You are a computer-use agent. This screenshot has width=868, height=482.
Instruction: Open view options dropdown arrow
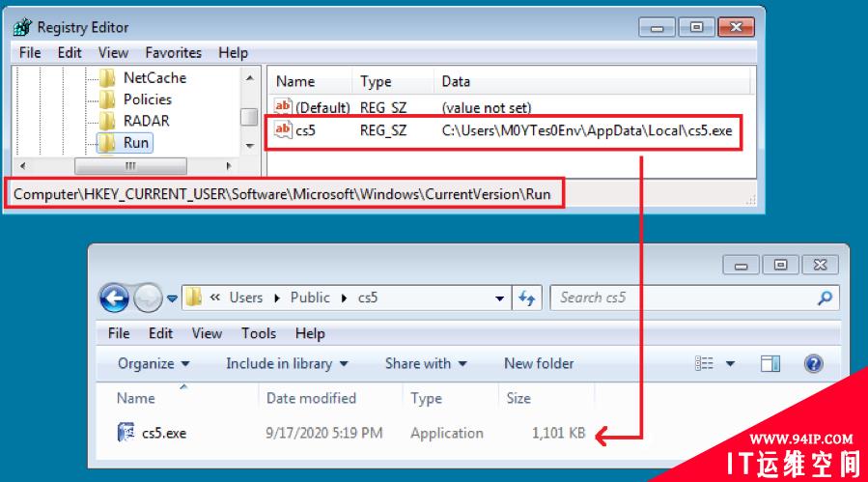coord(730,363)
